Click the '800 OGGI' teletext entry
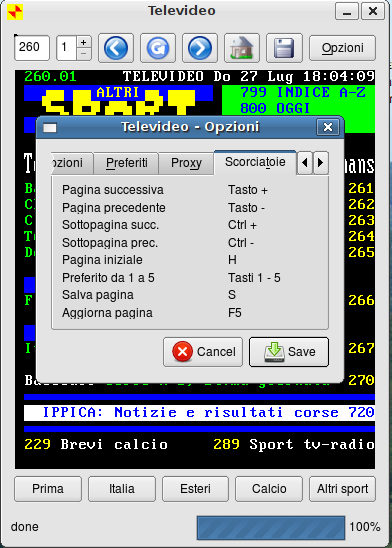This screenshot has width=392, height=548. pos(275,108)
